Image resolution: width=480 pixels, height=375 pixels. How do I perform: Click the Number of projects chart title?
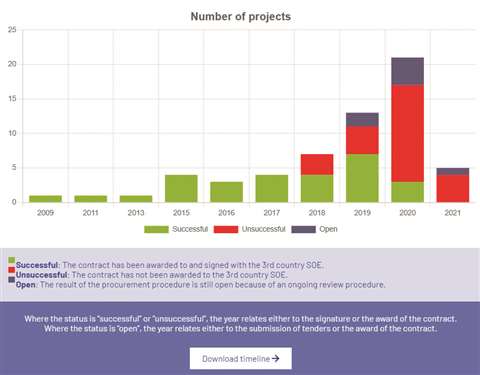point(241,16)
